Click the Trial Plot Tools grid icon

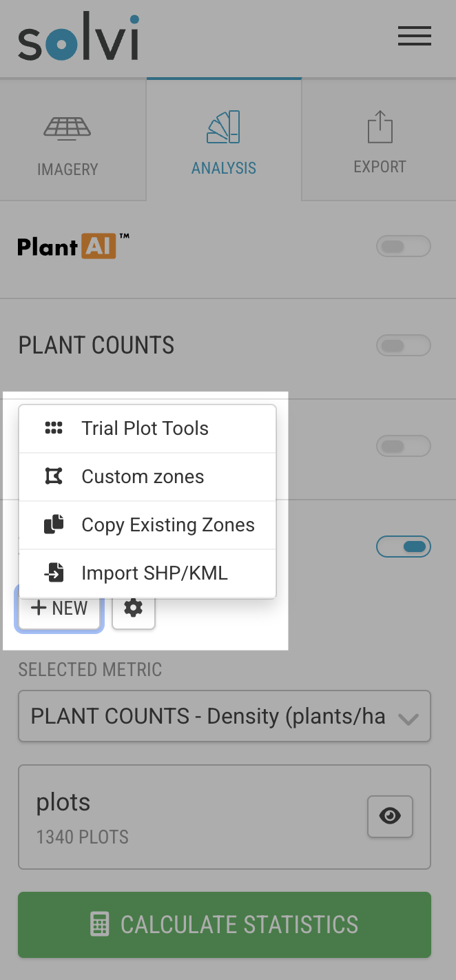(54, 428)
